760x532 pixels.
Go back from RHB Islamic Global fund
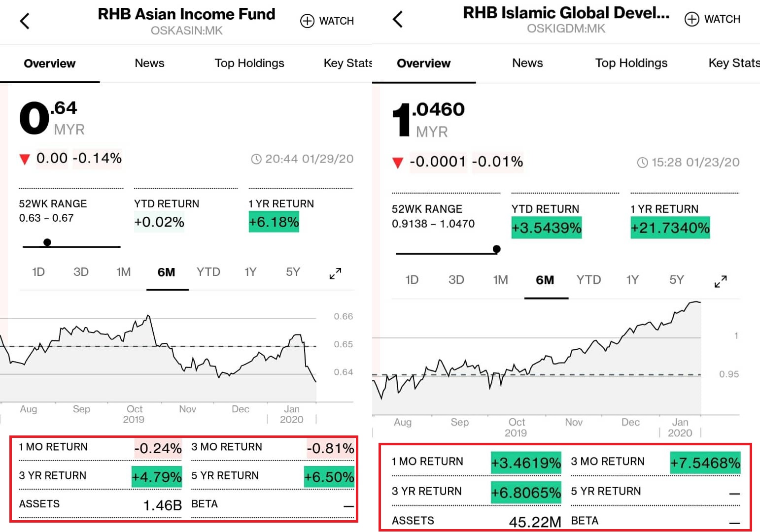click(398, 20)
